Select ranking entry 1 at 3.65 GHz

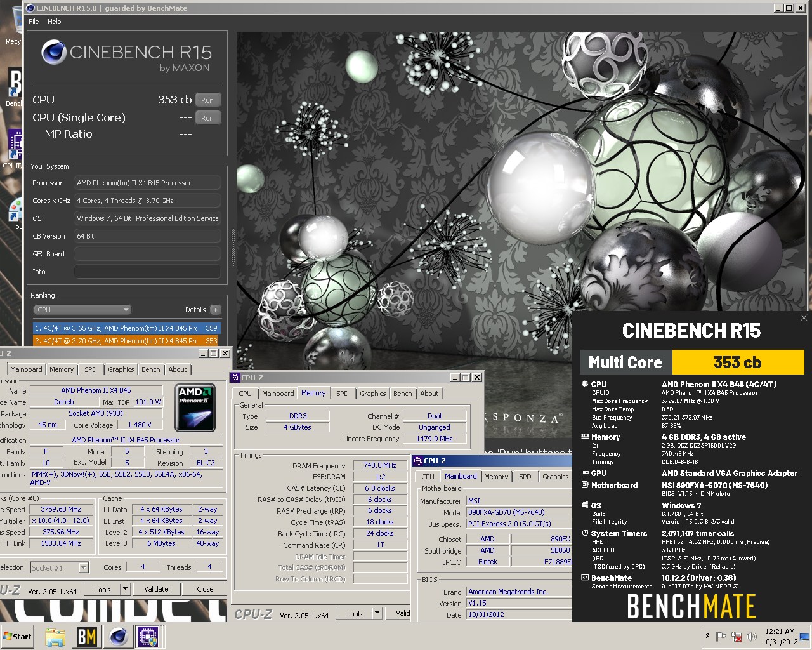[126, 328]
